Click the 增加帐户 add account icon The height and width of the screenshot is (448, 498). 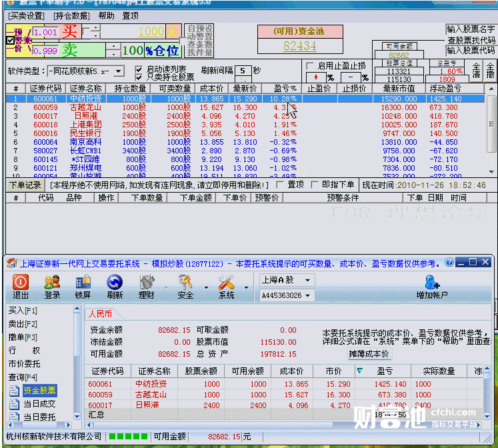432,282
